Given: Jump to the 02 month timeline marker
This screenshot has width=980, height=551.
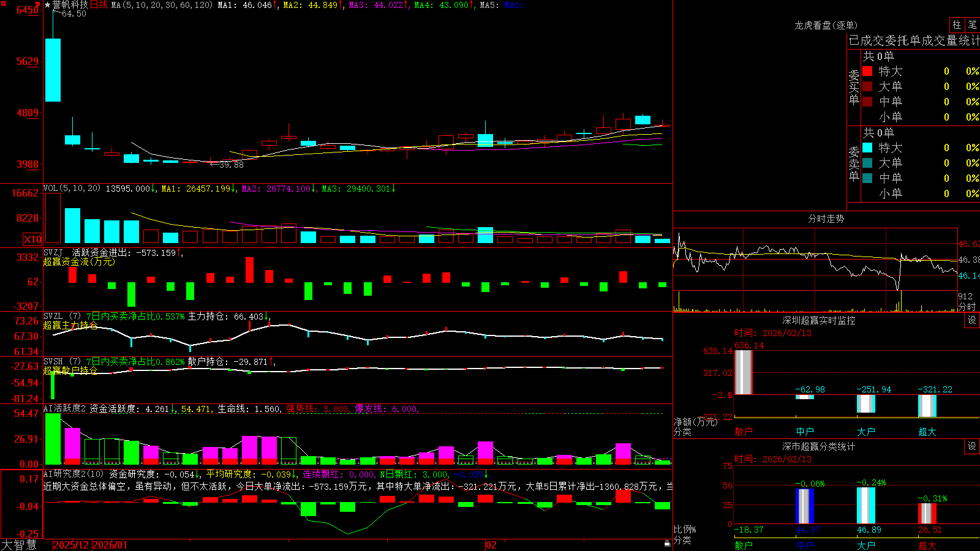Looking at the screenshot, I should (491, 545).
